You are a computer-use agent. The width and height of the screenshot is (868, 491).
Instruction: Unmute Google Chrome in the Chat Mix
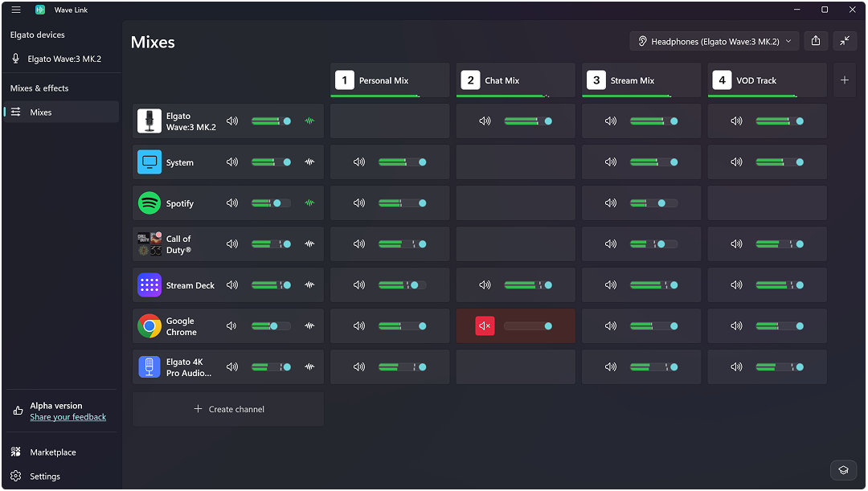click(x=485, y=326)
